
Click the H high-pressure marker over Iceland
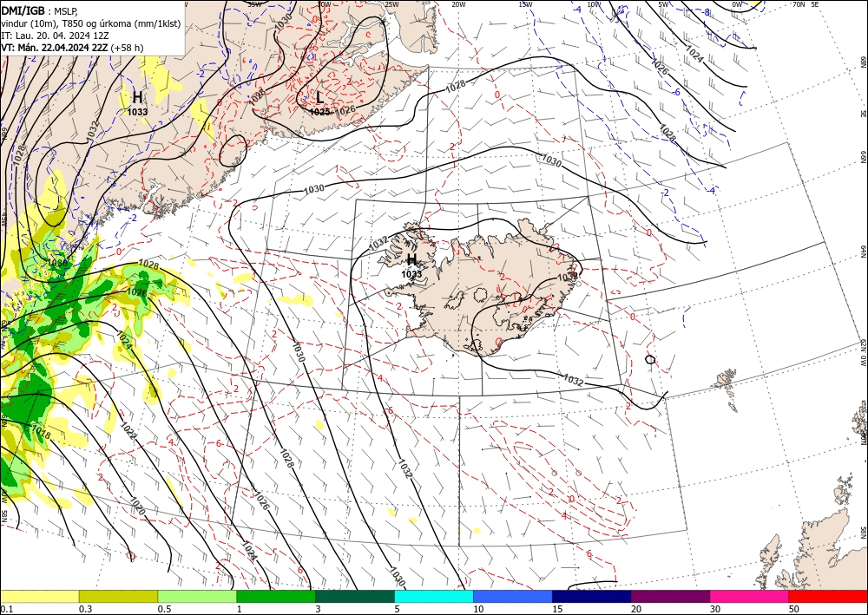[x=411, y=260]
